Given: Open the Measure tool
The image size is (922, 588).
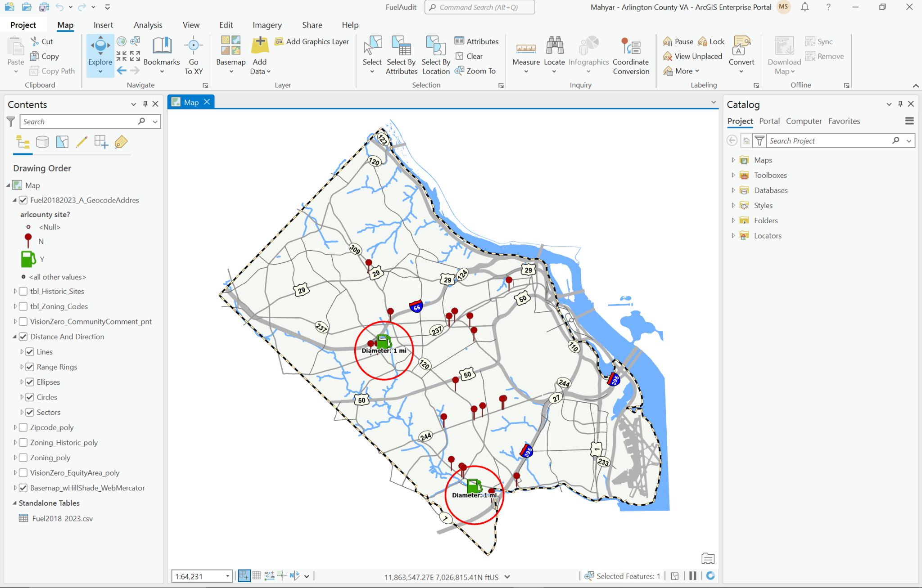Looking at the screenshot, I should click(525, 54).
